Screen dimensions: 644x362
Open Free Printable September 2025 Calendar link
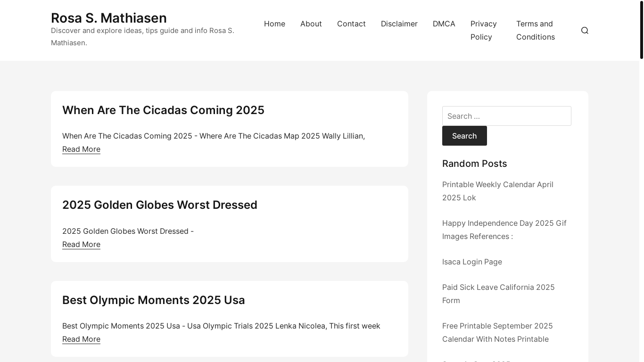click(x=497, y=332)
